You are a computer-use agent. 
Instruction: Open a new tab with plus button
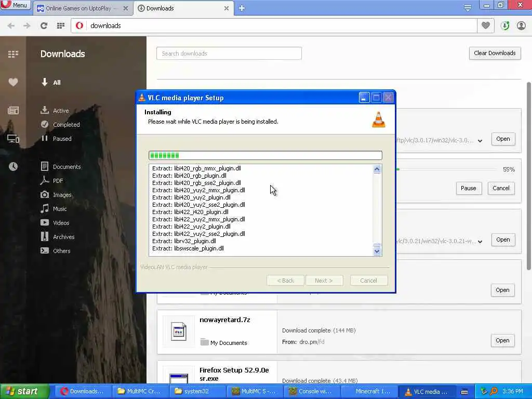(242, 8)
